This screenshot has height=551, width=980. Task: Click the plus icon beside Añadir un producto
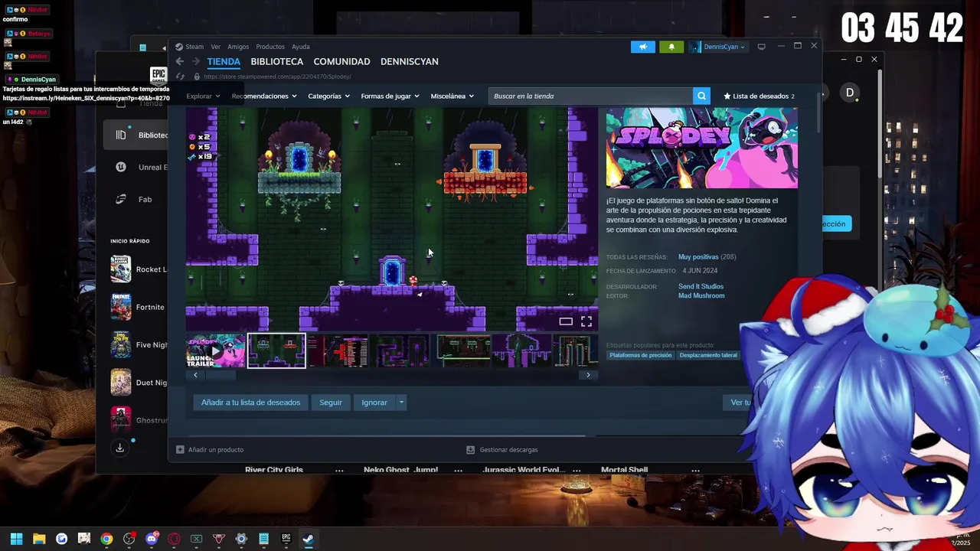(x=180, y=450)
